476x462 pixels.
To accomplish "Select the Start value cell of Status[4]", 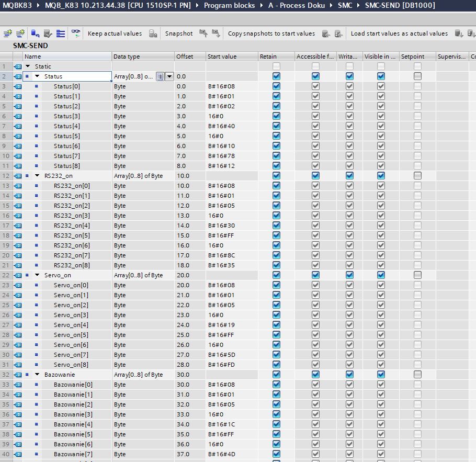I will tap(231, 126).
